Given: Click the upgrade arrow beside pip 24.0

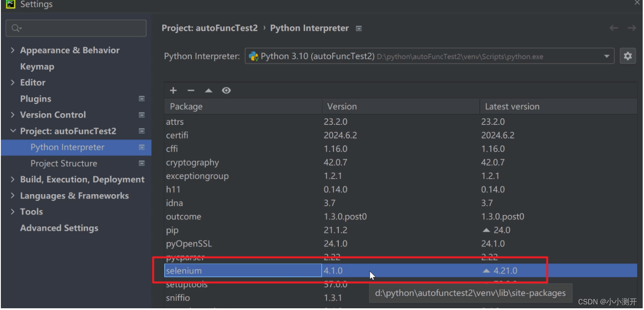Looking at the screenshot, I should coord(486,230).
